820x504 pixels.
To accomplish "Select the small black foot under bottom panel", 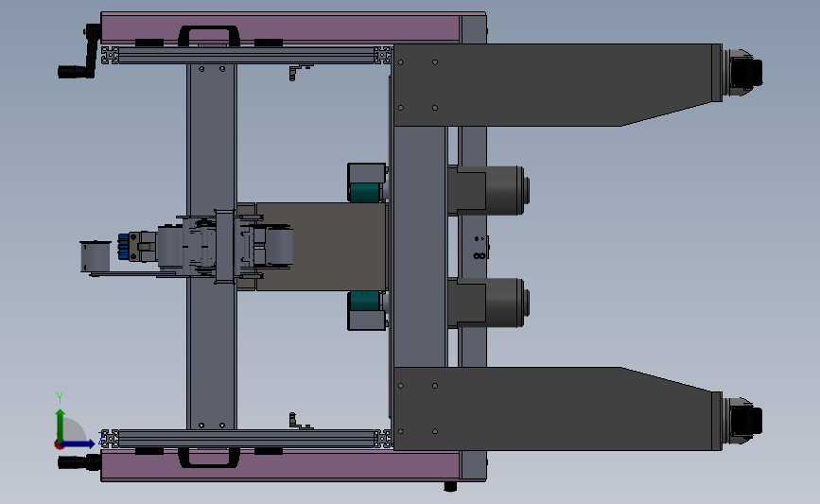I will (450, 487).
